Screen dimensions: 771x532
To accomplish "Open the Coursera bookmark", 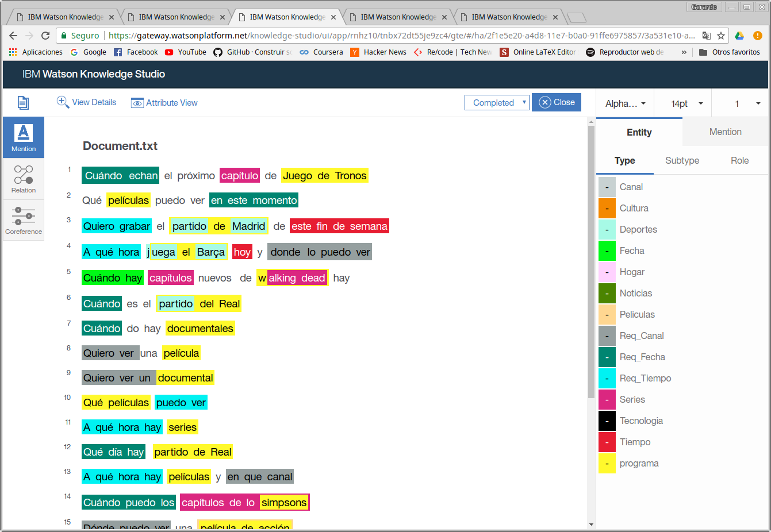I will click(321, 52).
